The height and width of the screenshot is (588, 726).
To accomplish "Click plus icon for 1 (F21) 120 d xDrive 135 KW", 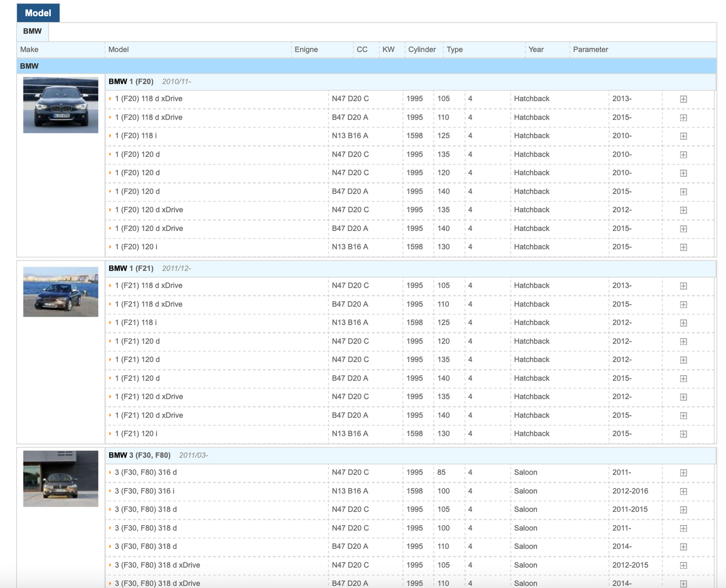I will point(683,397).
